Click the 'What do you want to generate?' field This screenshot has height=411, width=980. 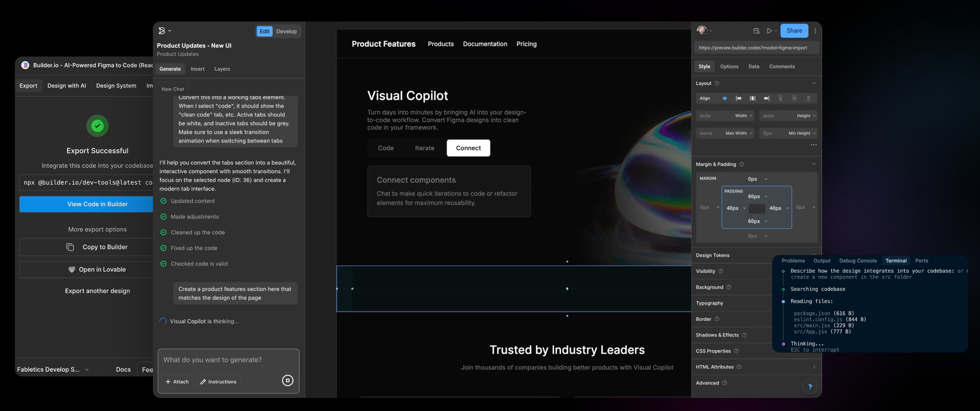(228, 360)
